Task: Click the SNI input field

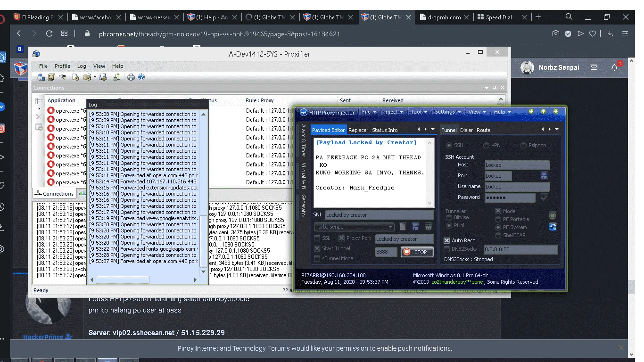Action: point(379,215)
